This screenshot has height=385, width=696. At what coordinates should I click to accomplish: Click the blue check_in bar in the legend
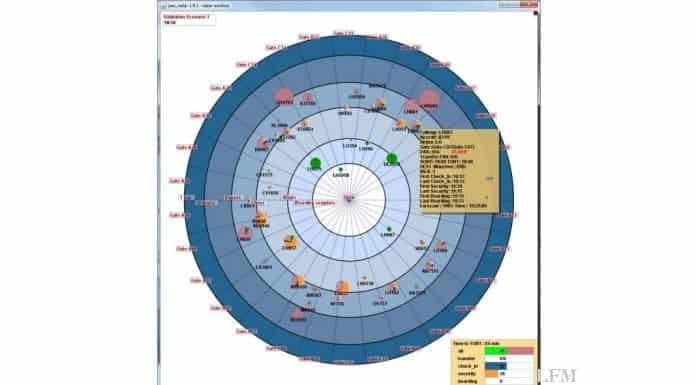[x=495, y=366]
